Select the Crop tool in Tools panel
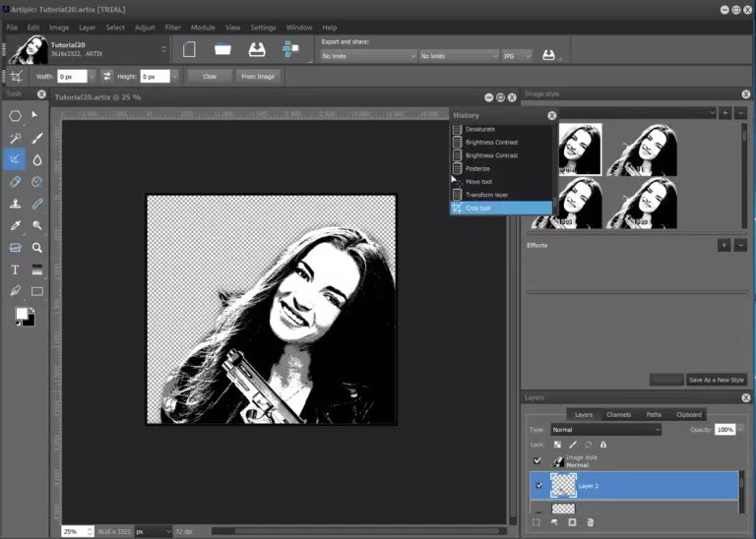This screenshot has height=539, width=756. click(16, 158)
